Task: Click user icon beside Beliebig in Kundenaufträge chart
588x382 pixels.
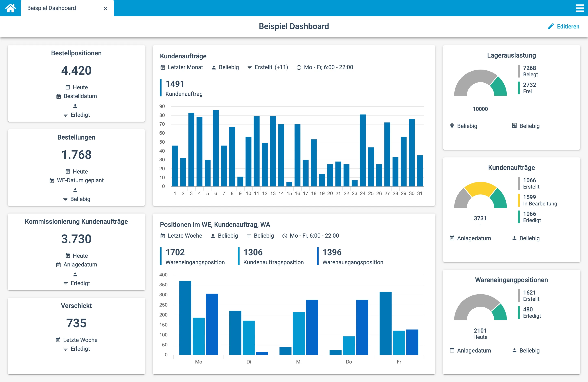Action: coord(214,67)
